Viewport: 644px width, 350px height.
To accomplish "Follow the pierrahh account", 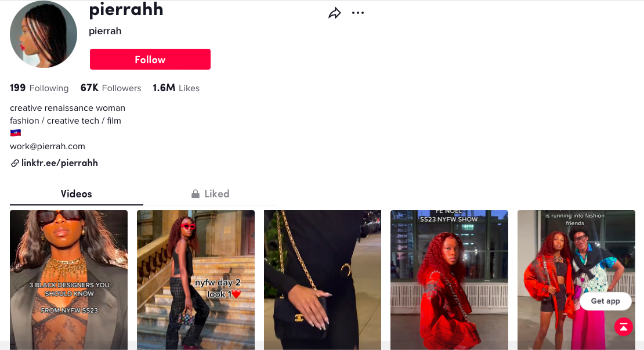I will click(150, 59).
